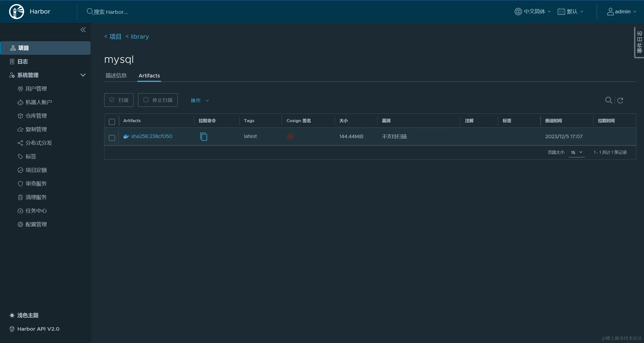This screenshot has width=644, height=343.
Task: Click the globe icon beside 中文简体
Action: pos(518,12)
